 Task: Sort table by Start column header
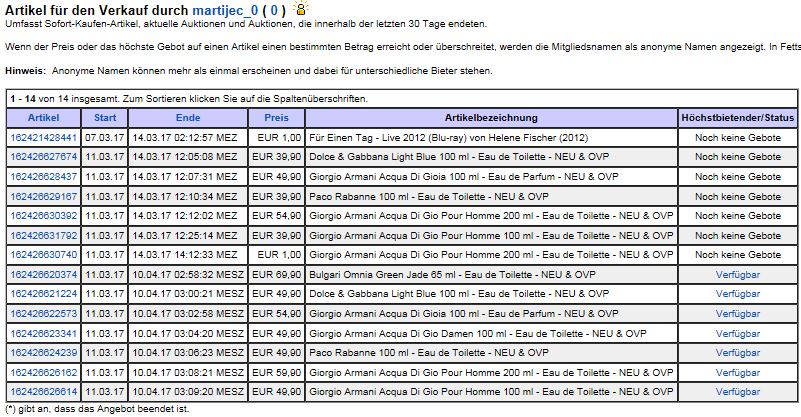coord(105,118)
